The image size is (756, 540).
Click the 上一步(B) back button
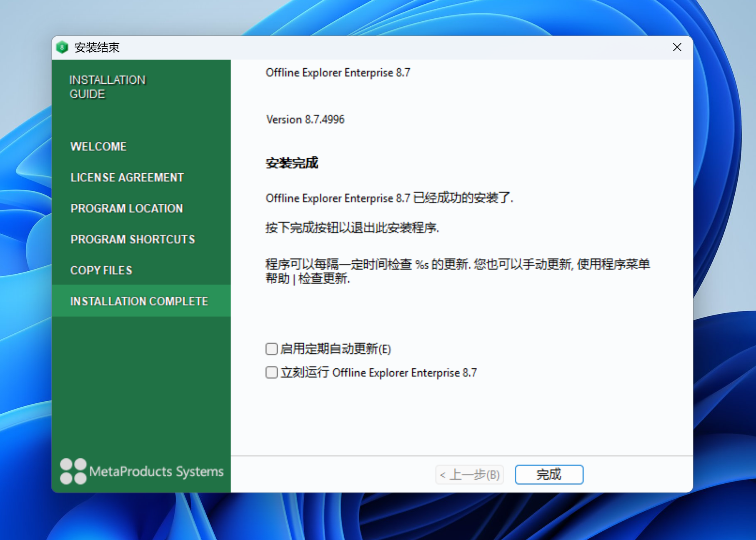(x=470, y=475)
